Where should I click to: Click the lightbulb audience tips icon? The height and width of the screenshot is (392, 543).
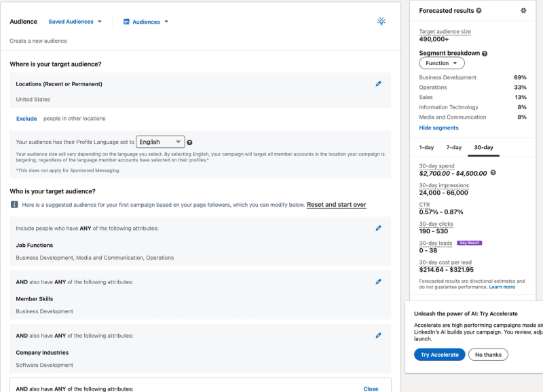click(381, 22)
